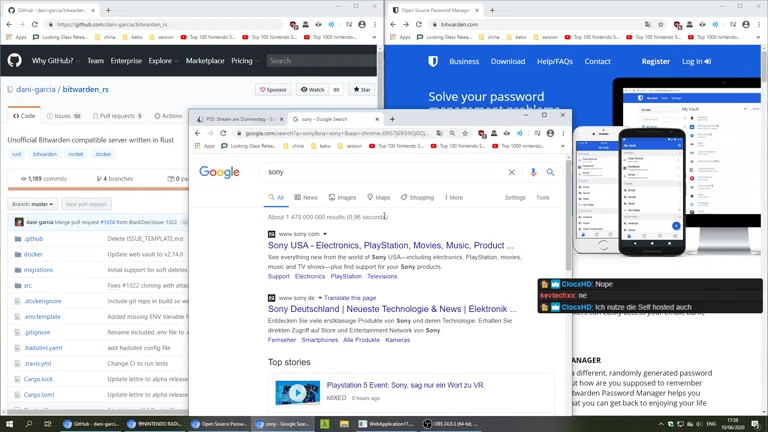The width and height of the screenshot is (768, 432).
Task: Open the migrations folder
Action: tap(38, 270)
